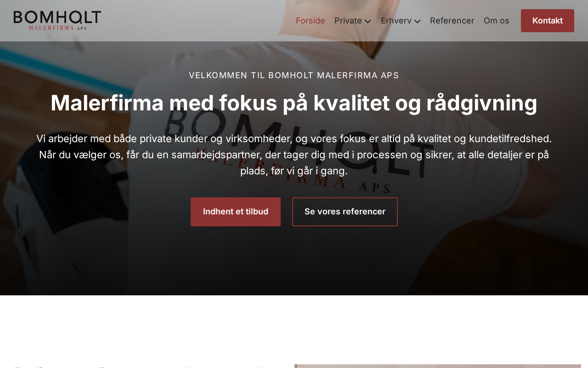Click the Indhent et tilbud button
Image resolution: width=588 pixels, height=368 pixels.
(x=236, y=212)
